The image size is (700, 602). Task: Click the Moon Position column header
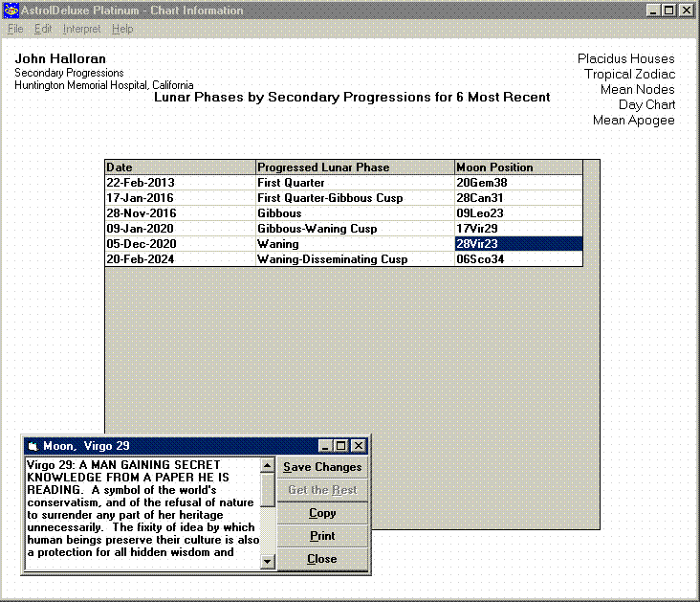(x=517, y=167)
